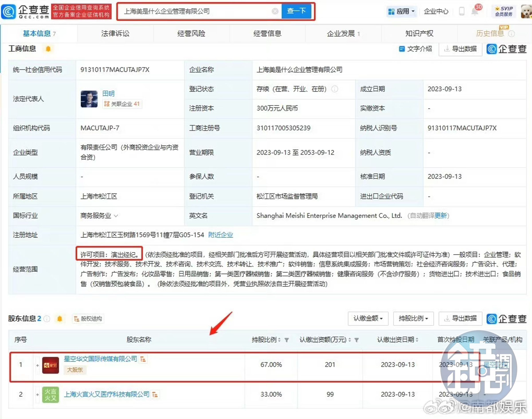Click bell icon beside 工商信息

click(x=48, y=49)
